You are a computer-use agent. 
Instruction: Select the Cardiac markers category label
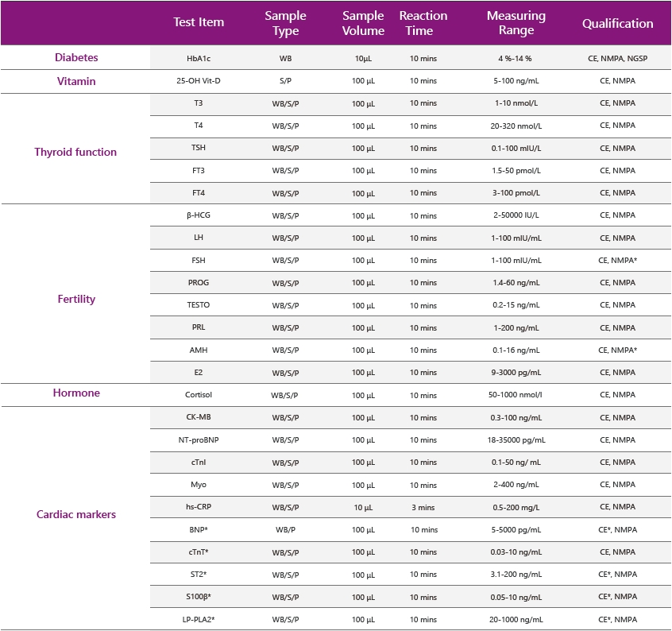[76, 514]
